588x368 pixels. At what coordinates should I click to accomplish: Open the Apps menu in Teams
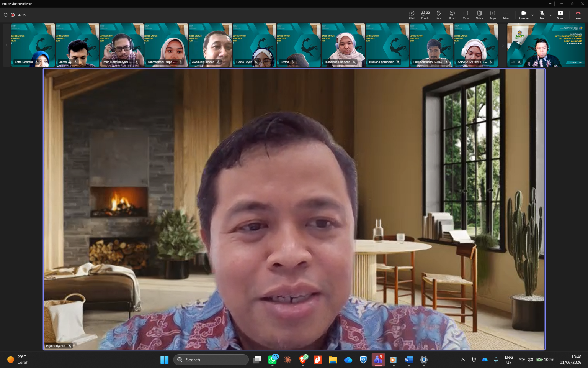coord(493,15)
